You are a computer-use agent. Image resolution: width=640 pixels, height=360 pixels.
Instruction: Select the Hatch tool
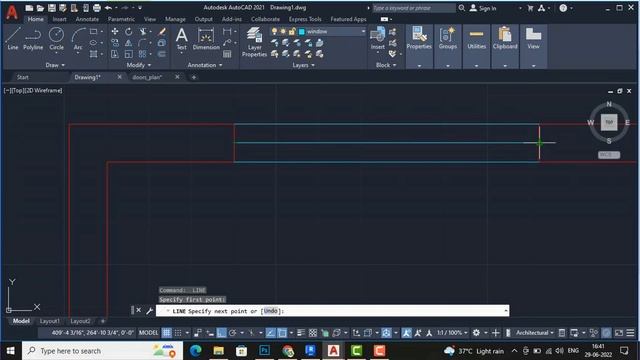pos(93,54)
